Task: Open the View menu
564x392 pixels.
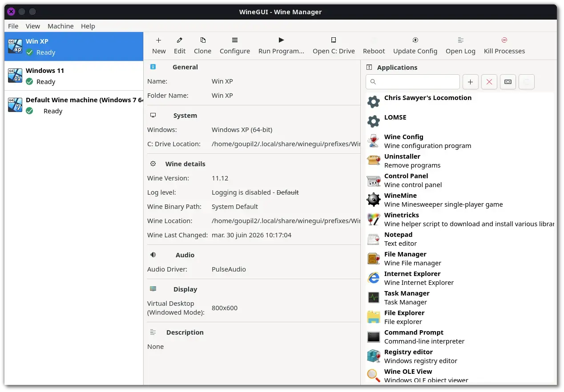Action: point(33,26)
